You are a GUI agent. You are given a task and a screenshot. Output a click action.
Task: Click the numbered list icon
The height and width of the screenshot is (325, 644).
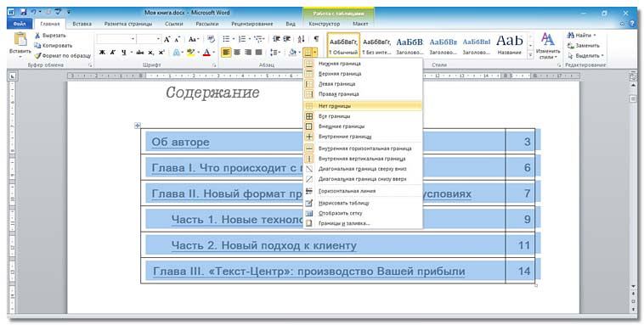242,39
